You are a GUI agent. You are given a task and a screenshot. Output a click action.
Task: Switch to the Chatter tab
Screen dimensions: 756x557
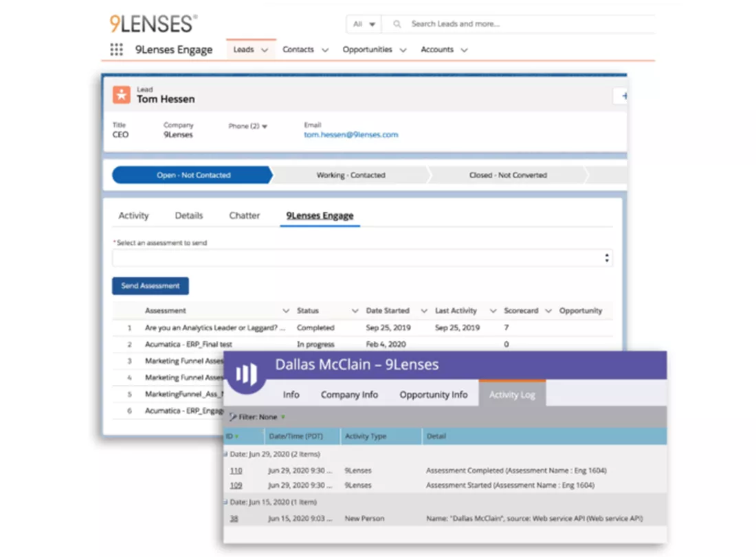point(245,215)
